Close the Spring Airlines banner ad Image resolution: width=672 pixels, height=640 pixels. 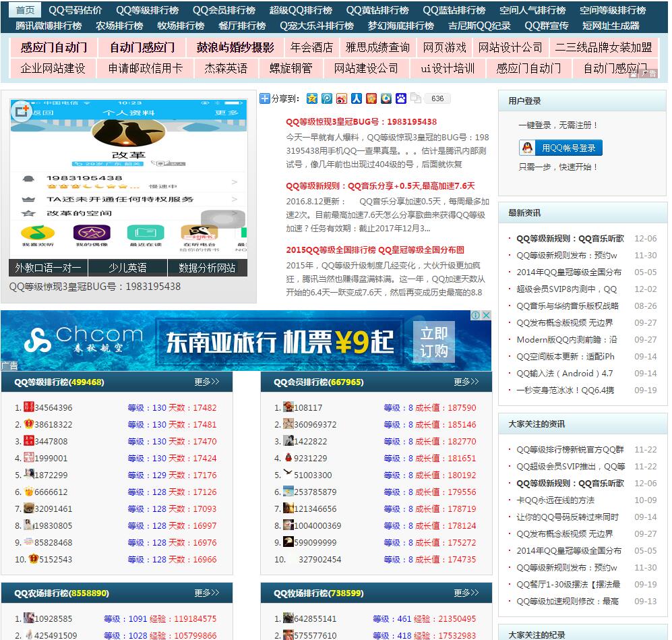click(x=487, y=315)
